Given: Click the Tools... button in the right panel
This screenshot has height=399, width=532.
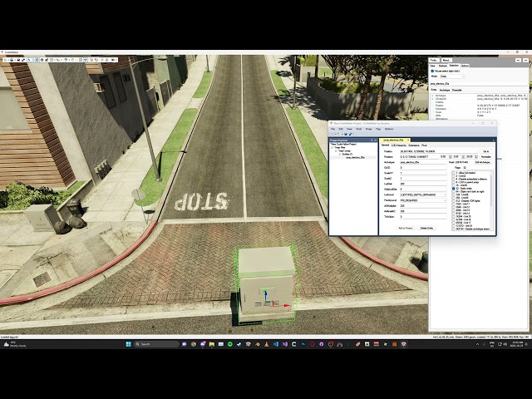Looking at the screenshot, I should coord(434,60).
